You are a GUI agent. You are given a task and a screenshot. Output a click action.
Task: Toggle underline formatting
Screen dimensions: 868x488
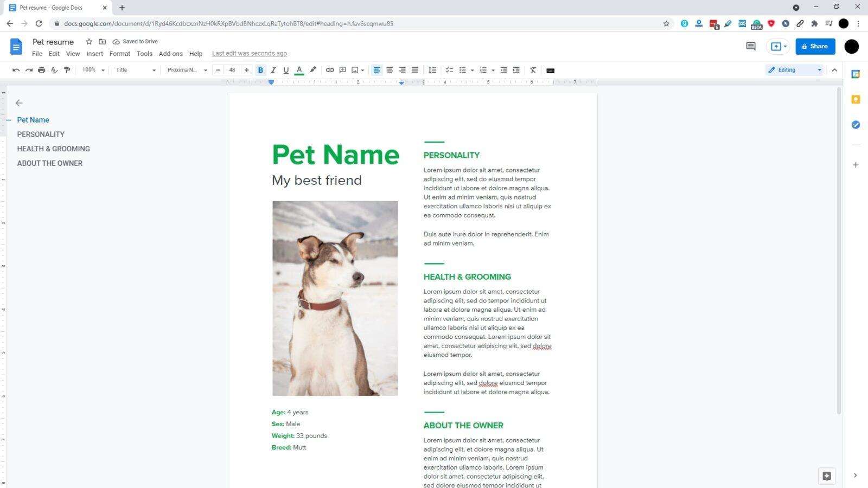pyautogui.click(x=286, y=69)
